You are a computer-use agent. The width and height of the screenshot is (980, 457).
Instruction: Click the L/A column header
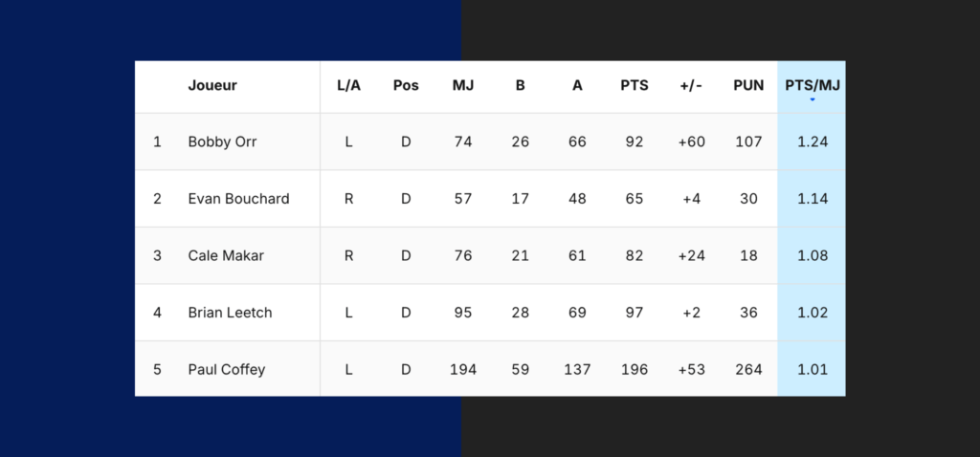point(348,85)
